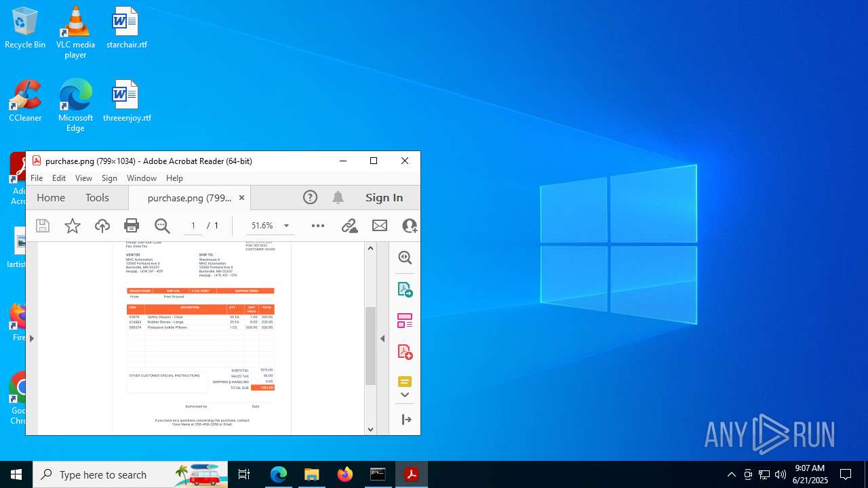The image size is (868, 488).
Task: Open the Edit menu
Action: pyautogui.click(x=59, y=178)
